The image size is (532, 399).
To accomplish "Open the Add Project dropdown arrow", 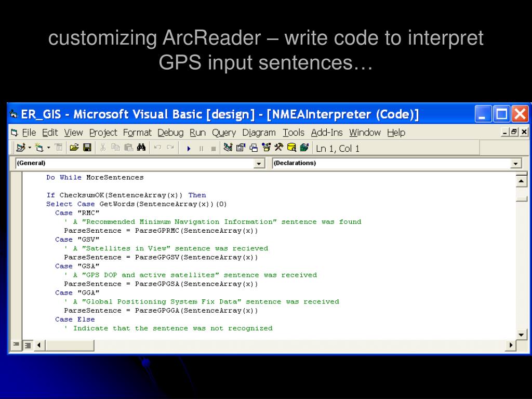I will click(x=30, y=148).
